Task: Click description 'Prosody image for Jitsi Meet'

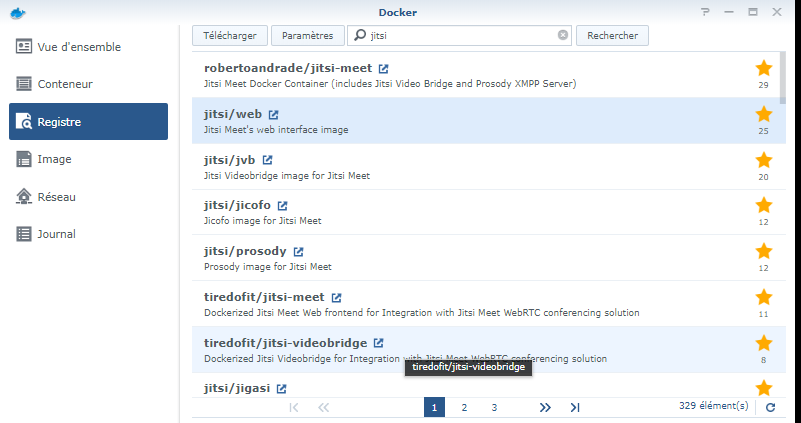Action: click(268, 267)
